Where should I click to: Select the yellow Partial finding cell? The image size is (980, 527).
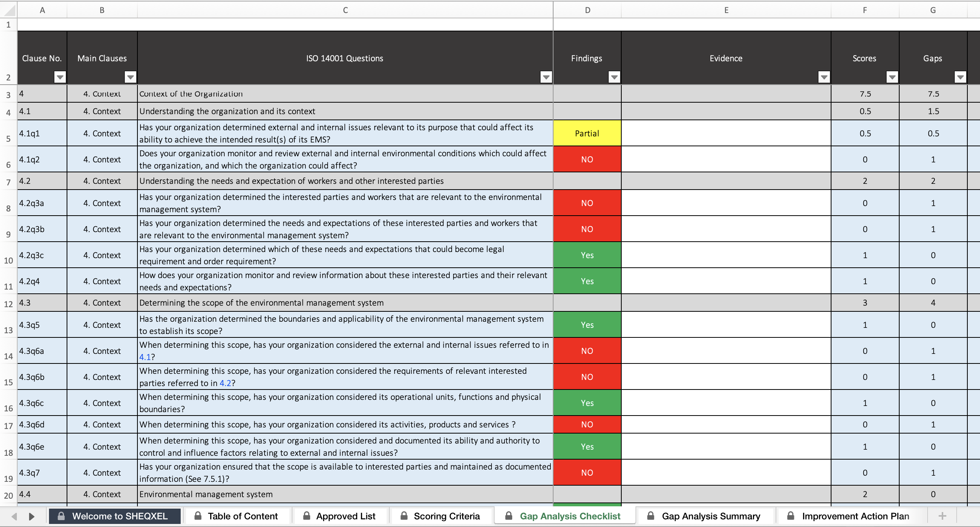pos(586,133)
